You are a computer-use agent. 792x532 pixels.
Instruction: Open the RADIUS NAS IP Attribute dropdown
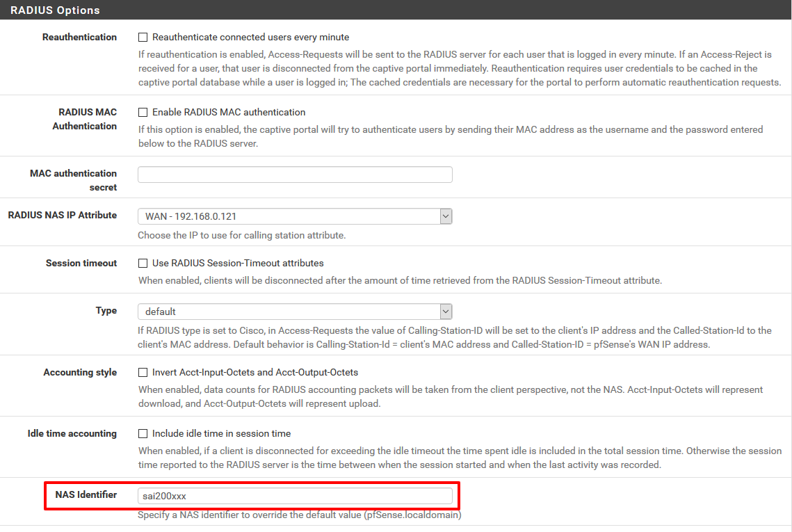(295, 217)
